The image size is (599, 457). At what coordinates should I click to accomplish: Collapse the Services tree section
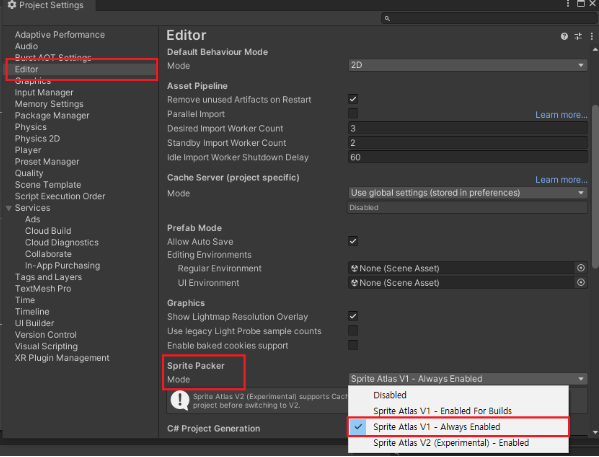pyautogui.click(x=8, y=208)
